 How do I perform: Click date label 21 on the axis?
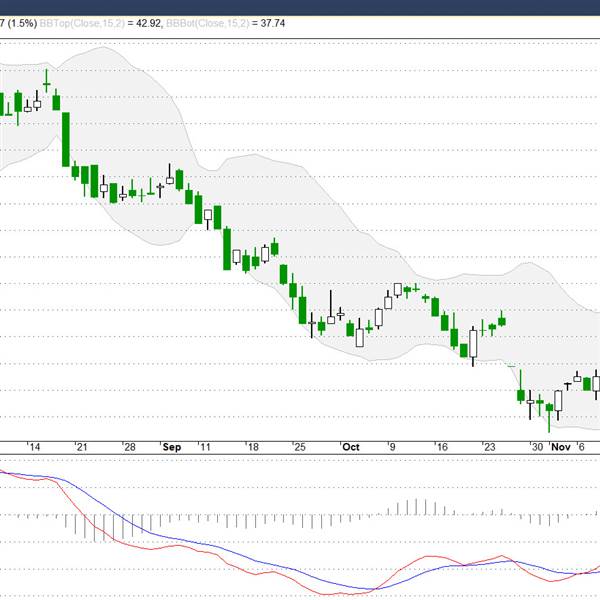coord(82,447)
